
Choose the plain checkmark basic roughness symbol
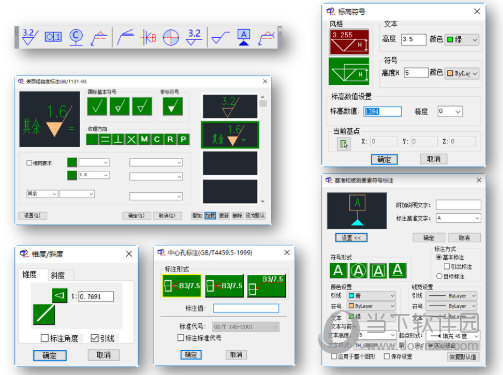click(x=97, y=106)
